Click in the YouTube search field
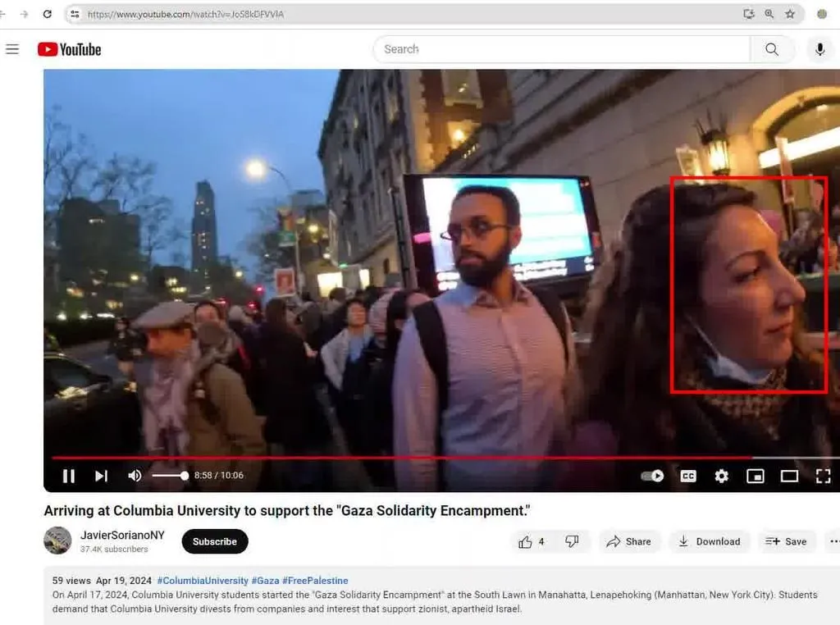This screenshot has width=840, height=625. [x=562, y=49]
